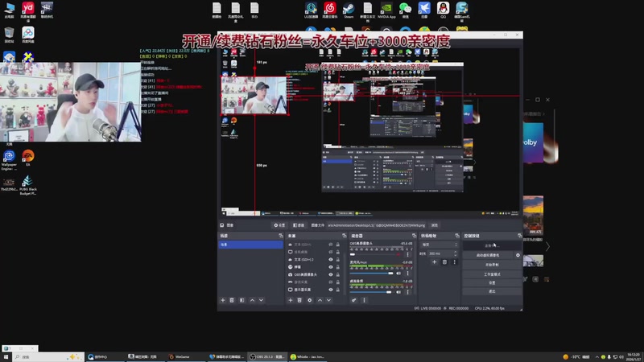The width and height of the screenshot is (644, 362).
Task: Open the PUBG Black Budget desktop icon
Action: coord(28,185)
